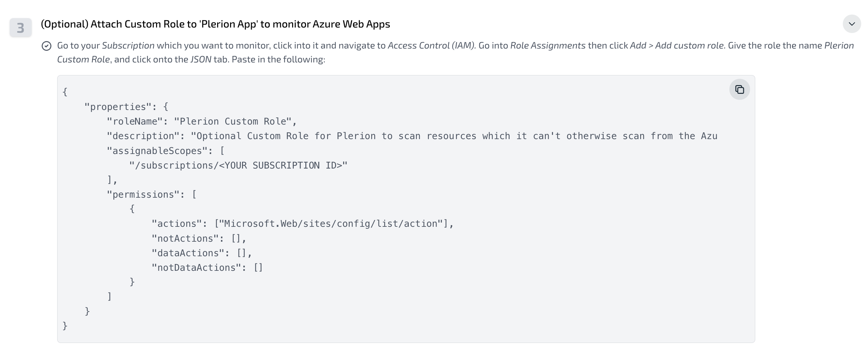Click the step number 3 badge
The image size is (868, 363).
tap(21, 28)
